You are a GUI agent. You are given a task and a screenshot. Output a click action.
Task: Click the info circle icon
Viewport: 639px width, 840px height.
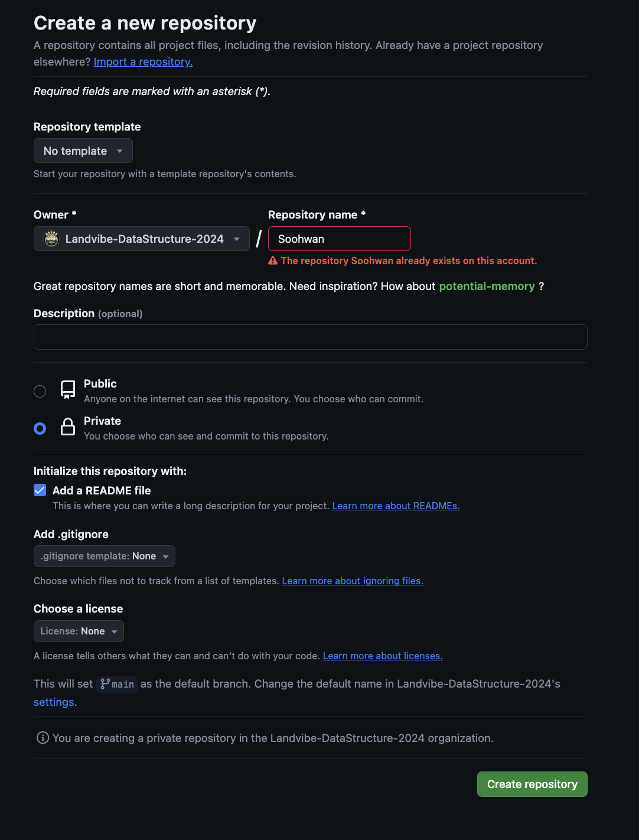point(43,738)
